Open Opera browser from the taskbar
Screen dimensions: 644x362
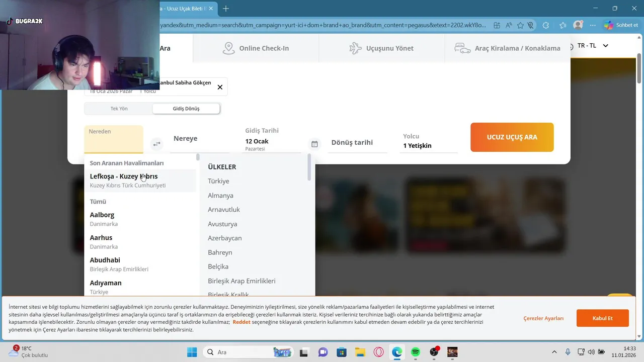(x=378, y=352)
